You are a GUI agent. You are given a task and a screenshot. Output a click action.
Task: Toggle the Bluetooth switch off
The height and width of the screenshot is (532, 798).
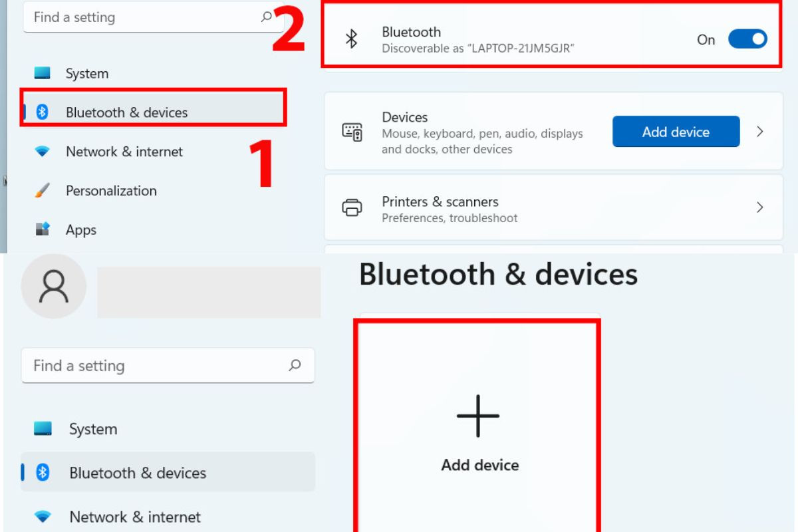point(747,39)
